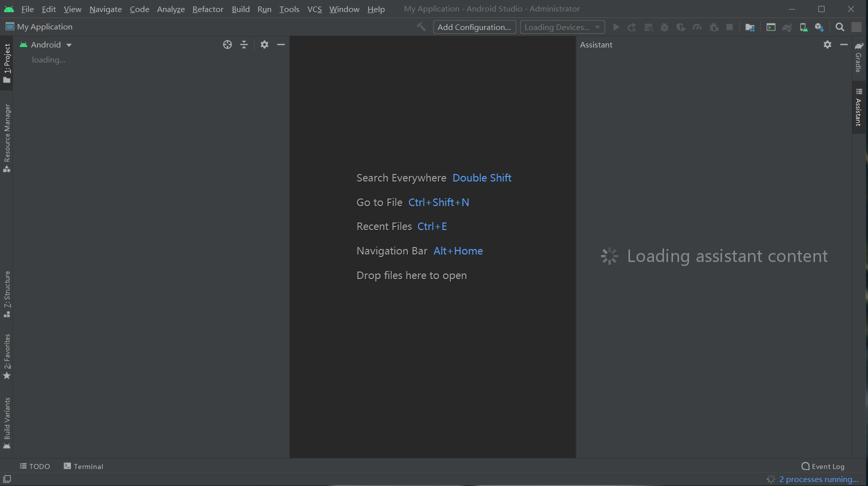Image resolution: width=868 pixels, height=486 pixels.
Task: Toggle the 1: Project side tab
Action: point(6,63)
